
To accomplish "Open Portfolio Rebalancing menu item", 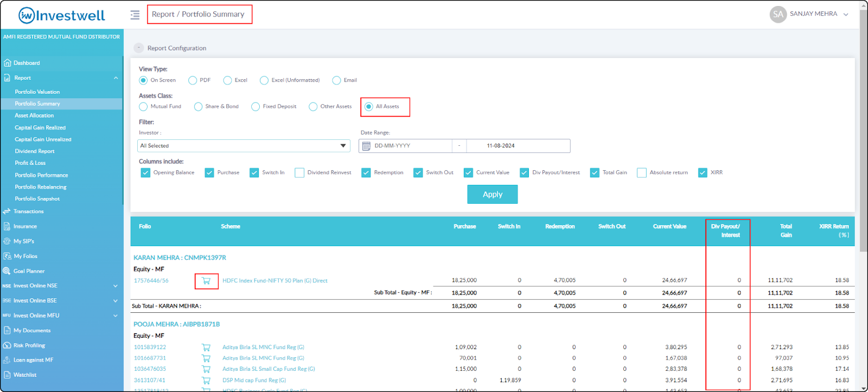I will coord(41,187).
